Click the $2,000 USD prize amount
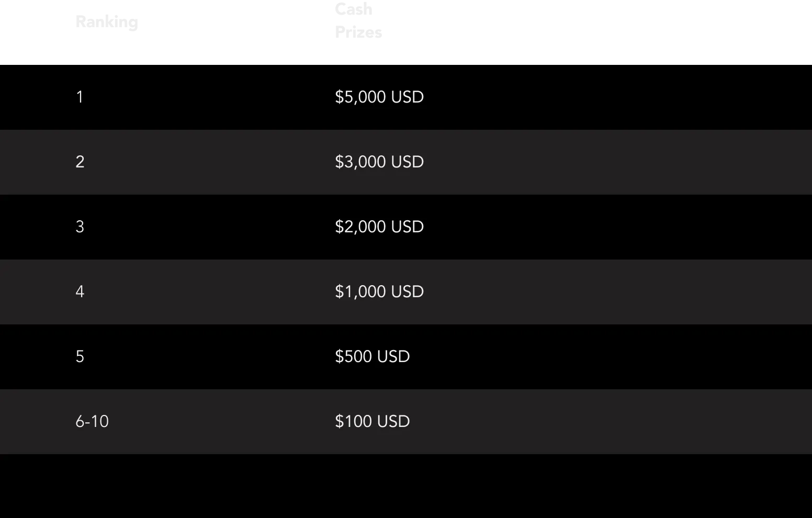 pyautogui.click(x=379, y=227)
